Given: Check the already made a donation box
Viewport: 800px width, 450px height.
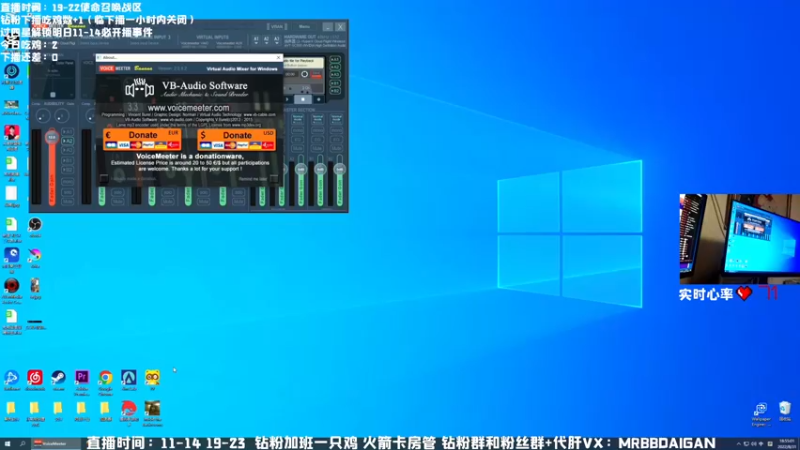Looking at the screenshot, I should pyautogui.click(x=104, y=178).
